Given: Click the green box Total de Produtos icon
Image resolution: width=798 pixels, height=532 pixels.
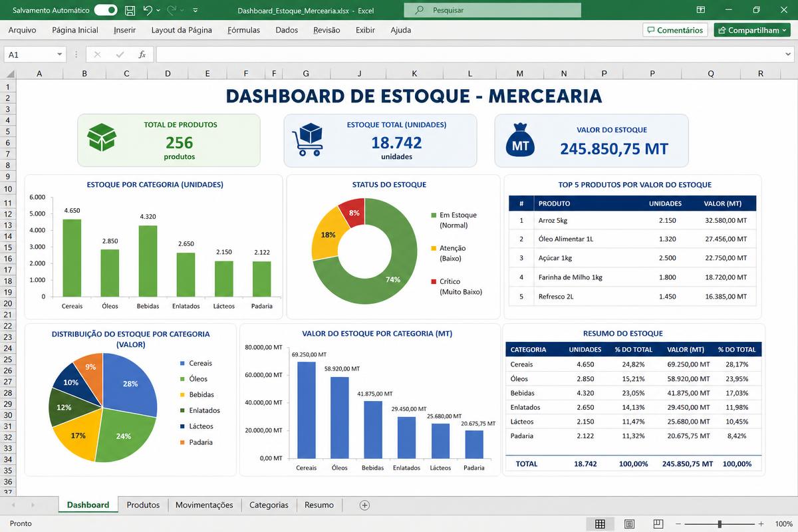Looking at the screenshot, I should point(102,138).
